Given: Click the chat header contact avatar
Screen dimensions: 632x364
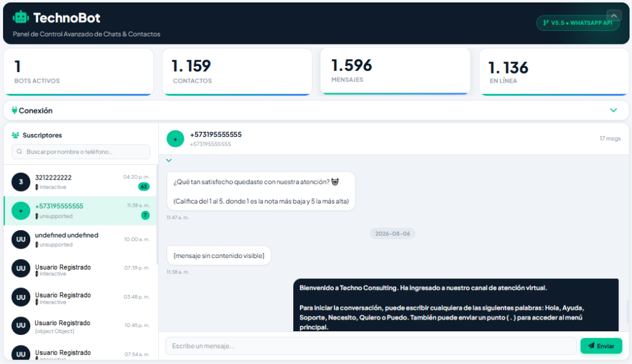Looking at the screenshot, I should (x=175, y=139).
